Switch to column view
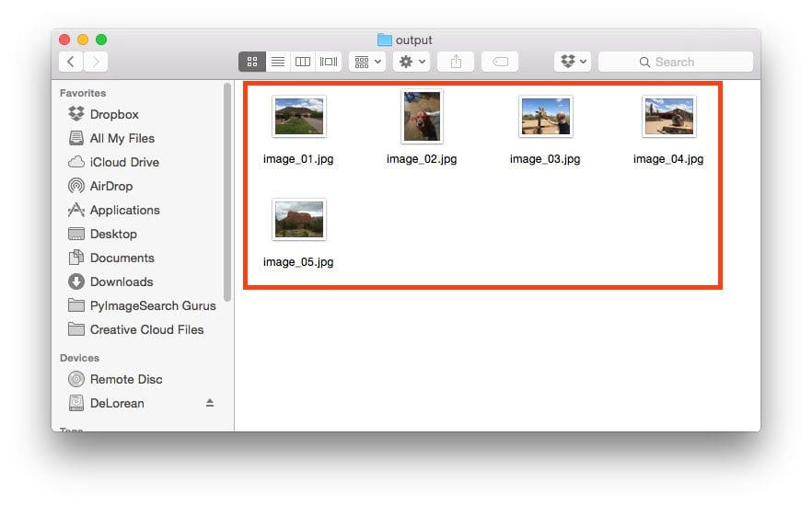The width and height of the screenshot is (812, 505). (303, 62)
